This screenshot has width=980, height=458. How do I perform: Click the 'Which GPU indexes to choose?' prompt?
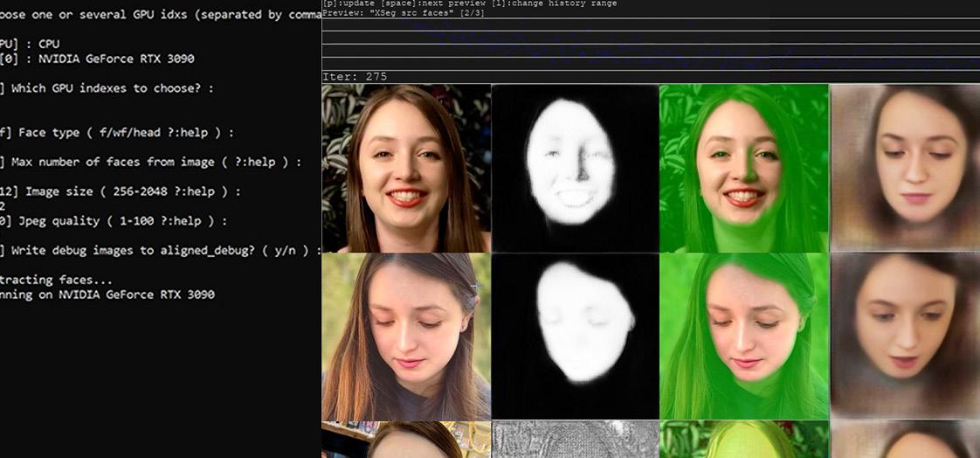click(107, 88)
